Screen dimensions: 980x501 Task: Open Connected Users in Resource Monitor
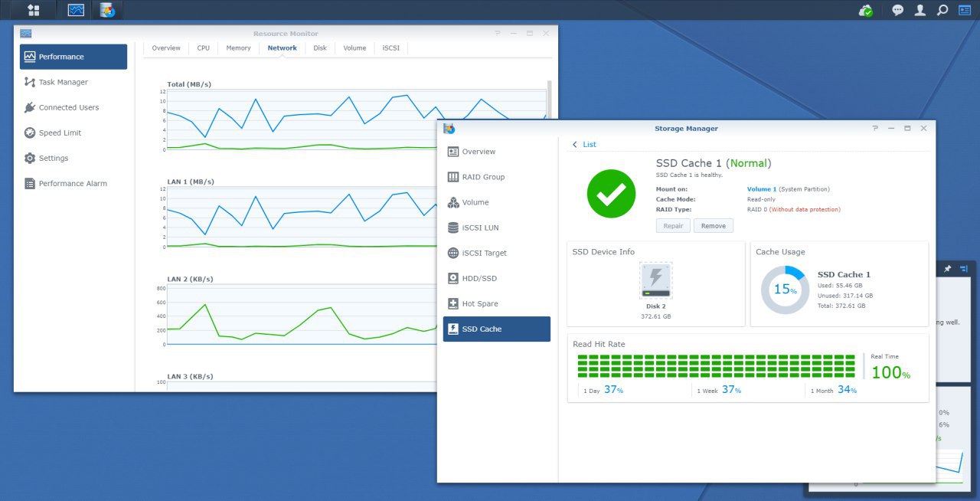pos(73,107)
